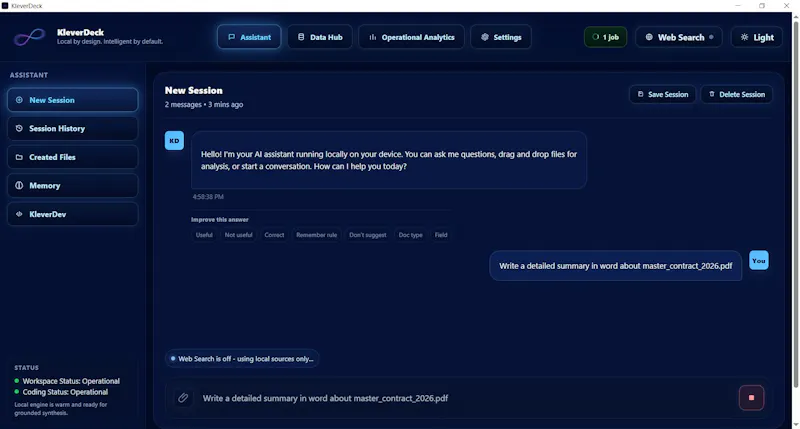Screen dimensions: 800x429
Task: Click the 4:58:38 PM timestamp
Action: tap(208, 196)
